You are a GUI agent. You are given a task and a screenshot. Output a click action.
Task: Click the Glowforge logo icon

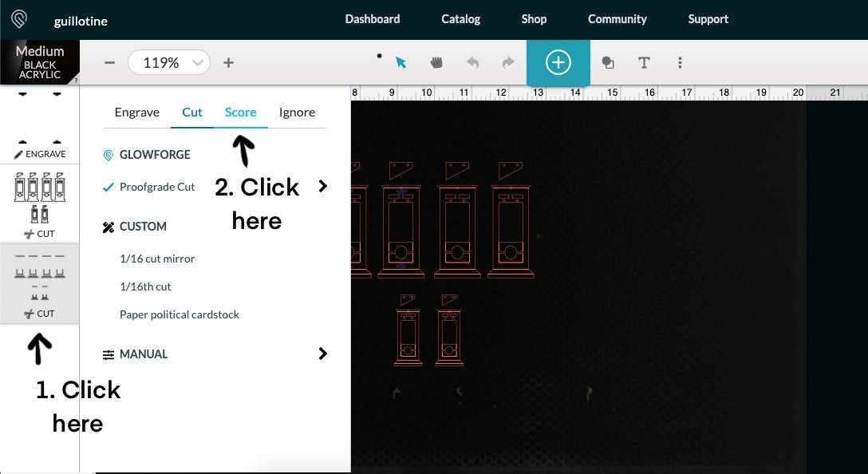click(18, 19)
